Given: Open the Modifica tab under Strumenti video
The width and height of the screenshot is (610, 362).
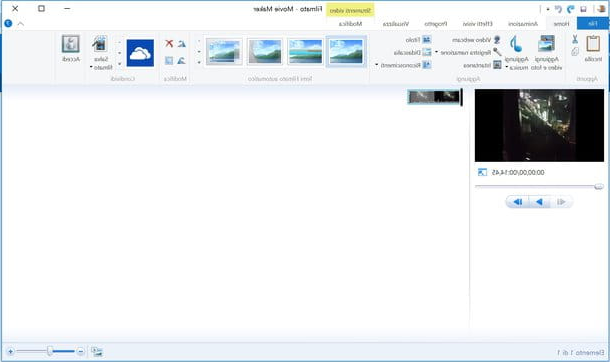Looking at the screenshot, I should coord(351,24).
